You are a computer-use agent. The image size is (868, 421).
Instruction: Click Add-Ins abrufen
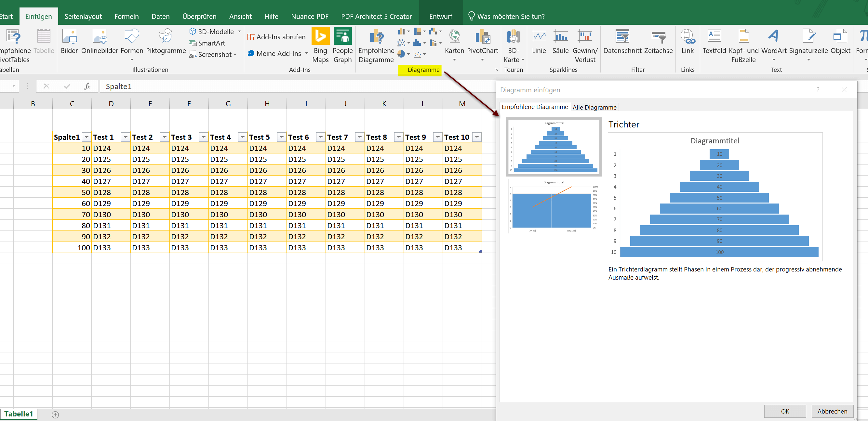coord(276,37)
